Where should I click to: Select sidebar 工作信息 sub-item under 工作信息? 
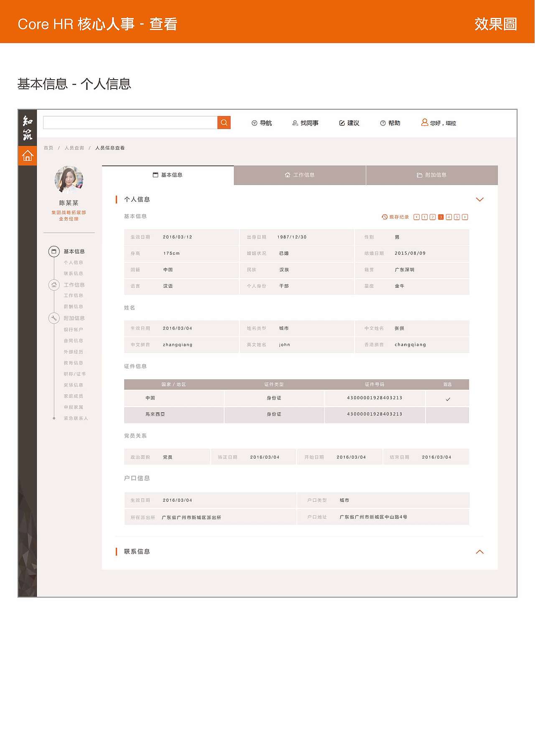tap(74, 296)
